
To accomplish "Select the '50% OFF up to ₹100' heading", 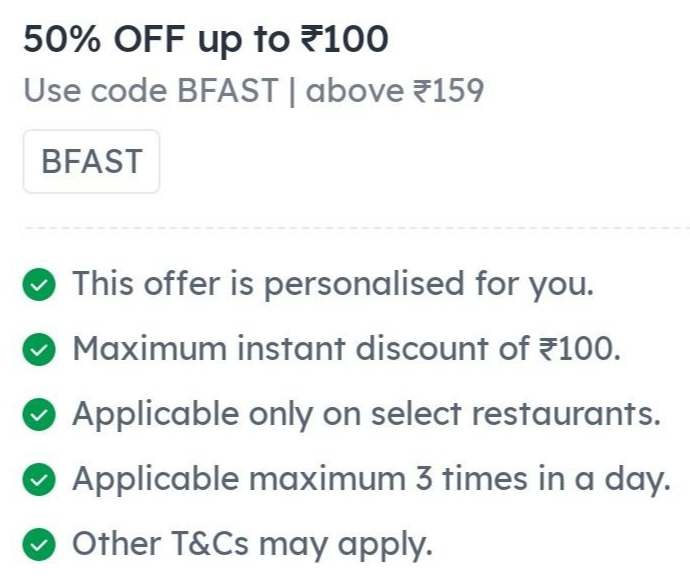I will coord(206,40).
